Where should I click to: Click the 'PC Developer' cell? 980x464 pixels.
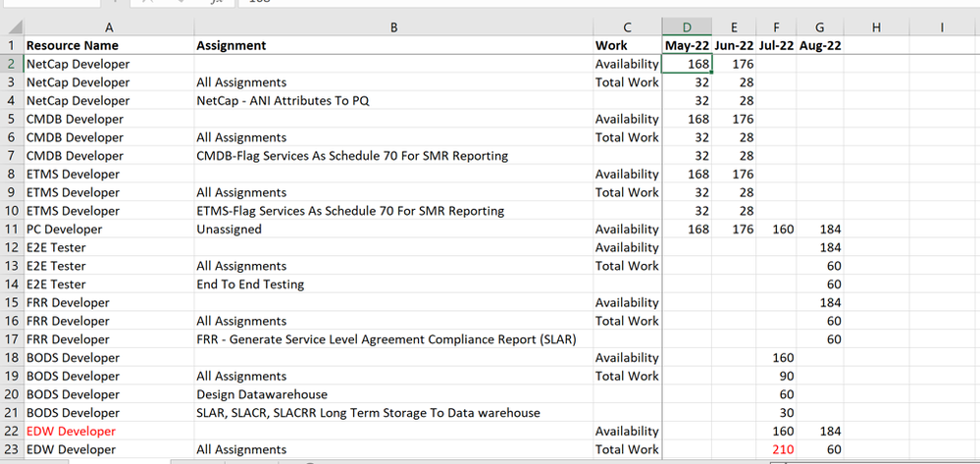[109, 230]
